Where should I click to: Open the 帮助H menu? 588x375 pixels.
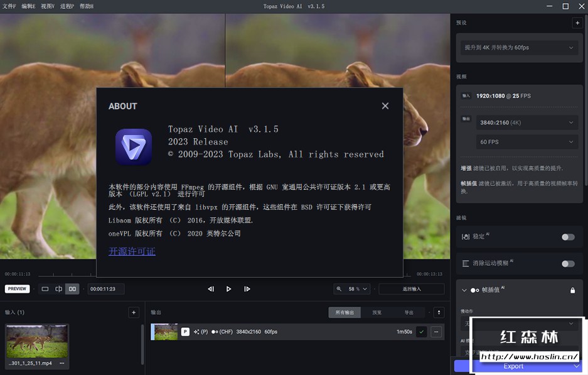(87, 6)
